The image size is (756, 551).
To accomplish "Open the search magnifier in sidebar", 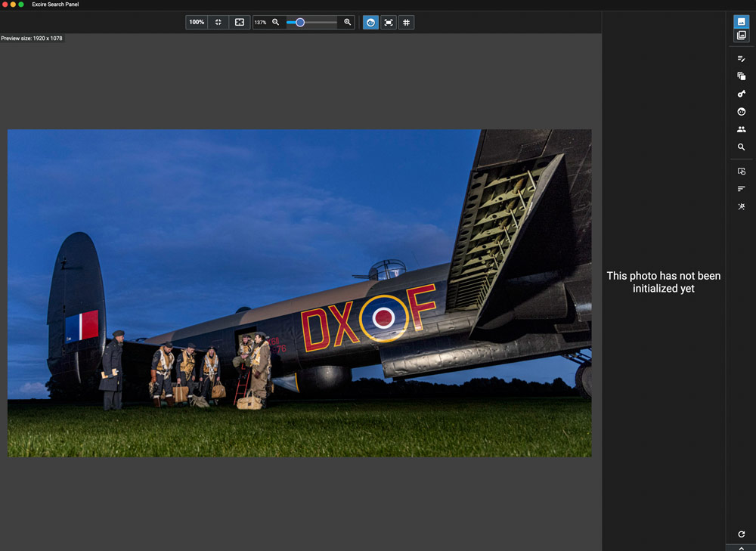I will (x=742, y=147).
